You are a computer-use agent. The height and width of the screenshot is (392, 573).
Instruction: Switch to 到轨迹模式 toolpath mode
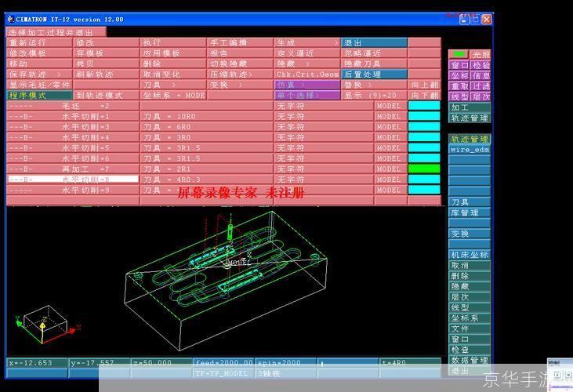coord(106,96)
